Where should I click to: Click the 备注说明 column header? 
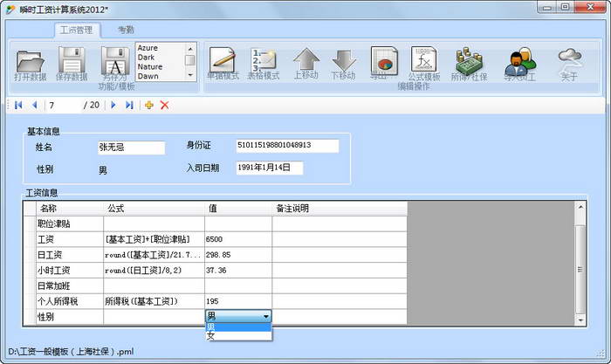(x=340, y=209)
